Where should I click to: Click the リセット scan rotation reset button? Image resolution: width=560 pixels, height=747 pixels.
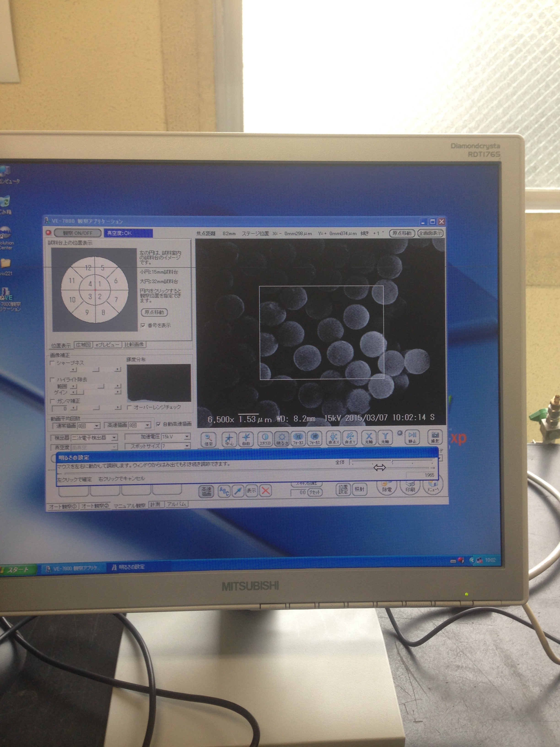(x=315, y=492)
